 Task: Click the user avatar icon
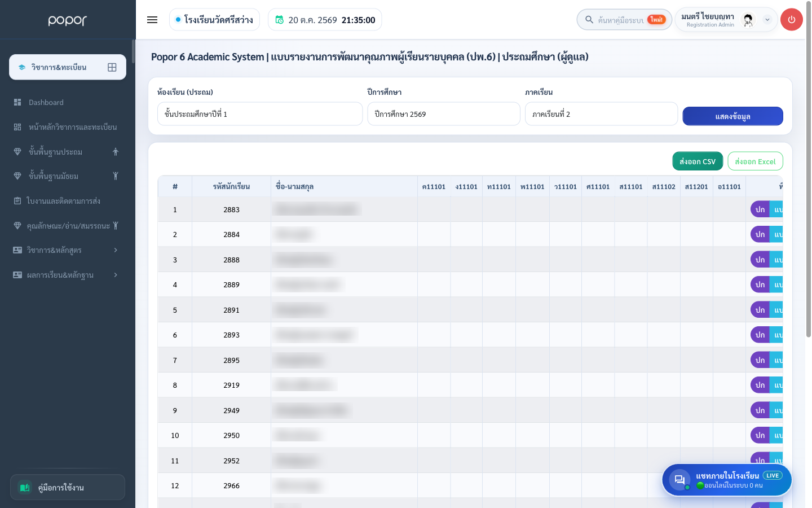(748, 20)
